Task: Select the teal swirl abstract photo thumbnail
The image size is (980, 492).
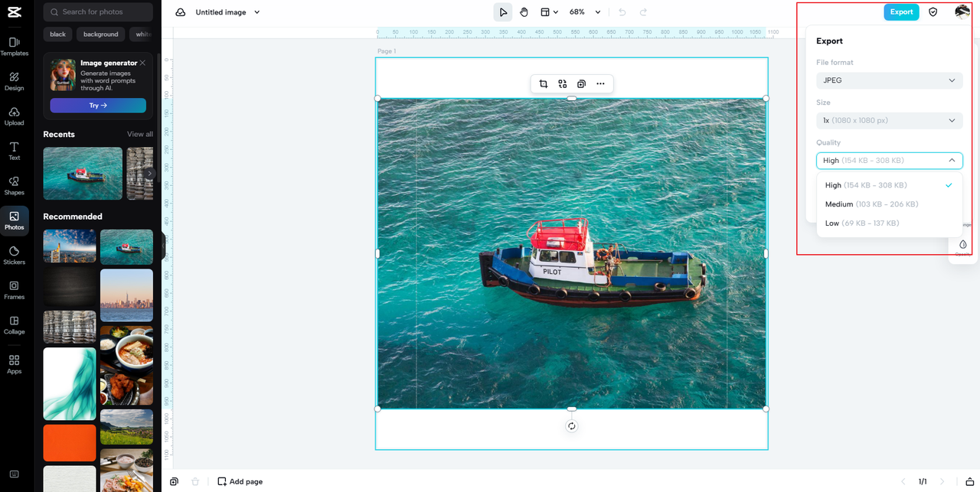Action: pyautogui.click(x=70, y=384)
